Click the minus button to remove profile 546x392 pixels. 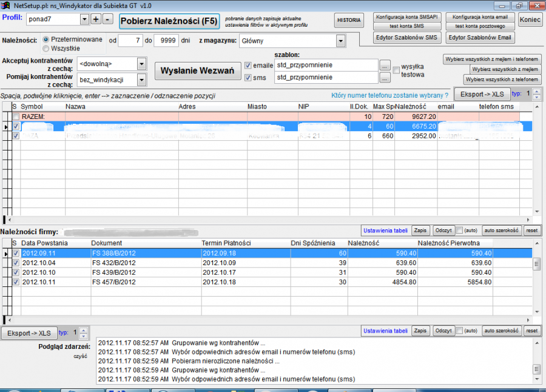pos(107,19)
